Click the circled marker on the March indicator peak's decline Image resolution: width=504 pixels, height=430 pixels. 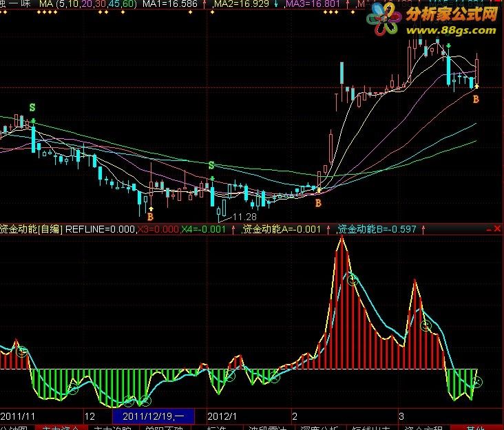pyautogui.click(x=426, y=326)
